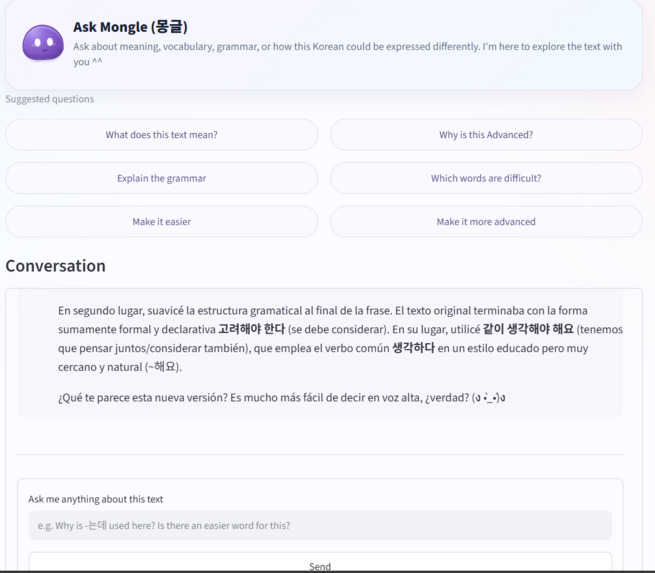655x573 pixels.
Task: Click the paragraph beginning 'En segundo lugar'
Action: coord(340,339)
